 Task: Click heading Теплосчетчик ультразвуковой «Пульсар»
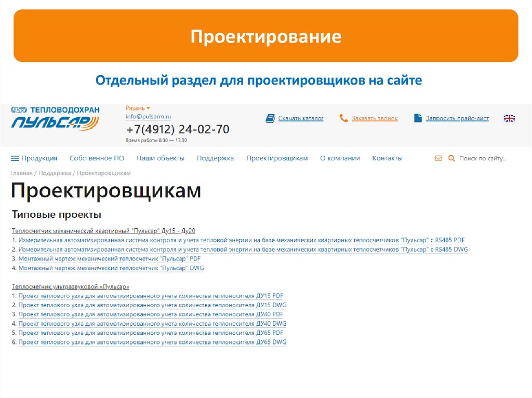tap(71, 286)
